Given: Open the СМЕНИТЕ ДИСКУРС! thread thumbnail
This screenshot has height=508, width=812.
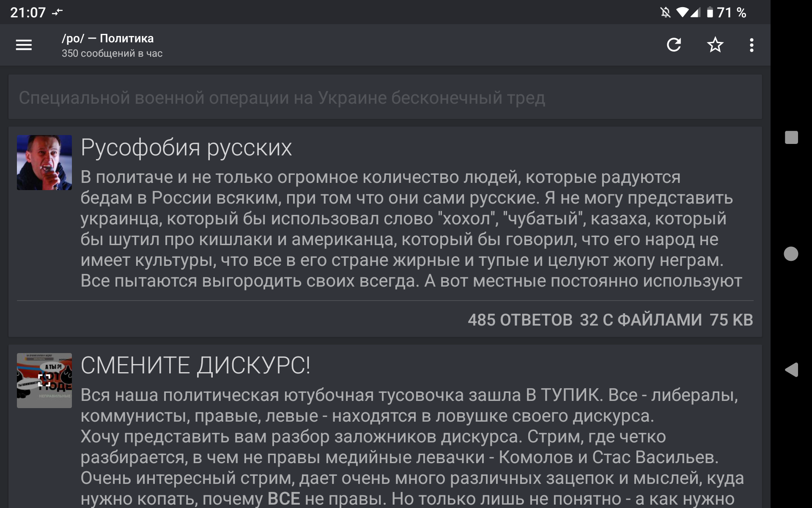Looking at the screenshot, I should pyautogui.click(x=44, y=380).
